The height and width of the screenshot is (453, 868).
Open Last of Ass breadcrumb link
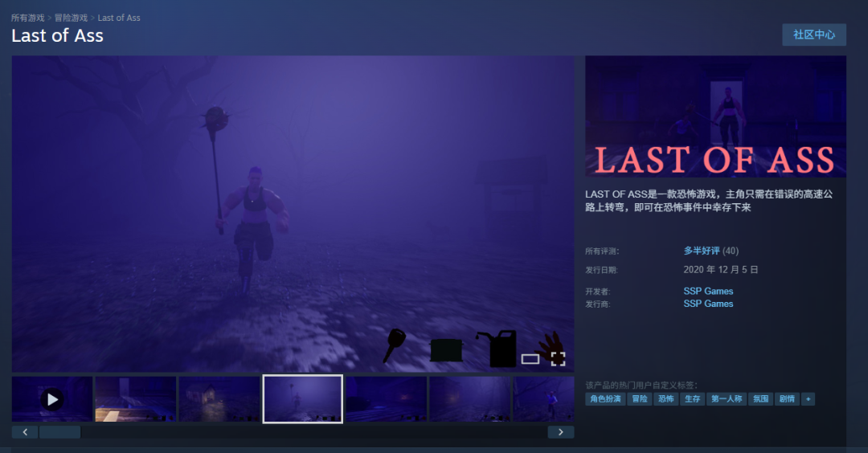tap(119, 18)
